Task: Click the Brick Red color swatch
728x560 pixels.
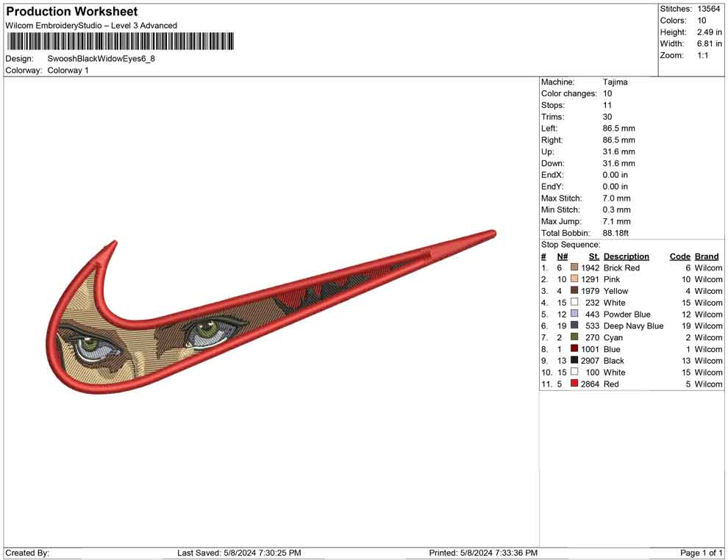Action: (574, 268)
